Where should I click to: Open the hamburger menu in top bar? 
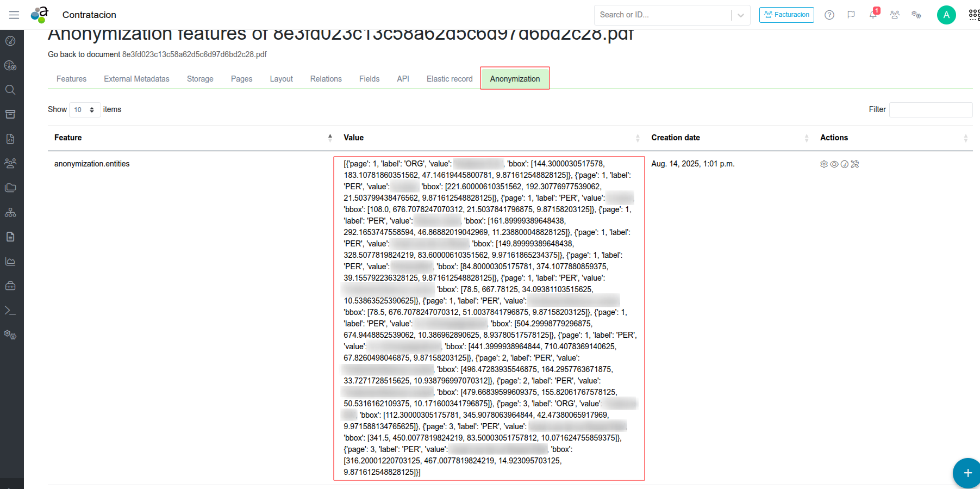click(14, 15)
